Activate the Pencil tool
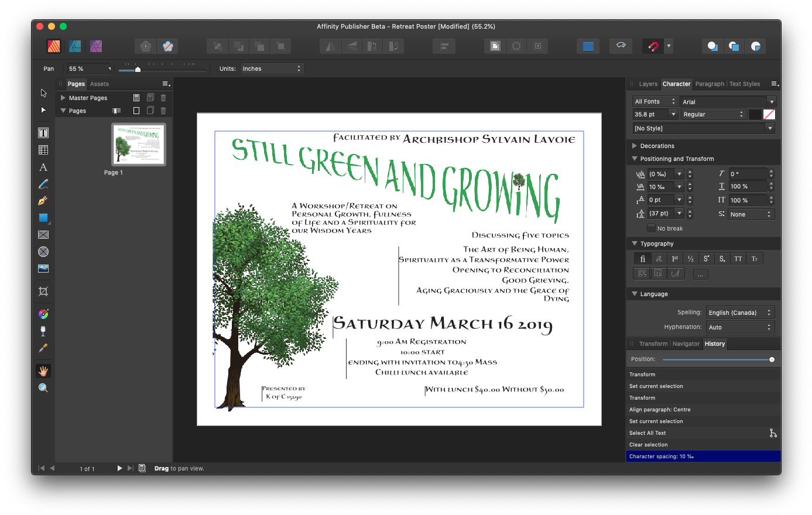 [x=43, y=184]
